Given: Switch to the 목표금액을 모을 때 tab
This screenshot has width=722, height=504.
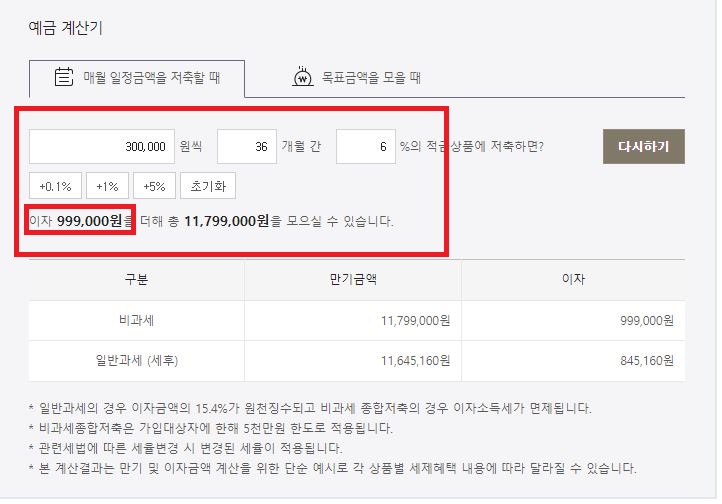Looking at the screenshot, I should pyautogui.click(x=357, y=77).
